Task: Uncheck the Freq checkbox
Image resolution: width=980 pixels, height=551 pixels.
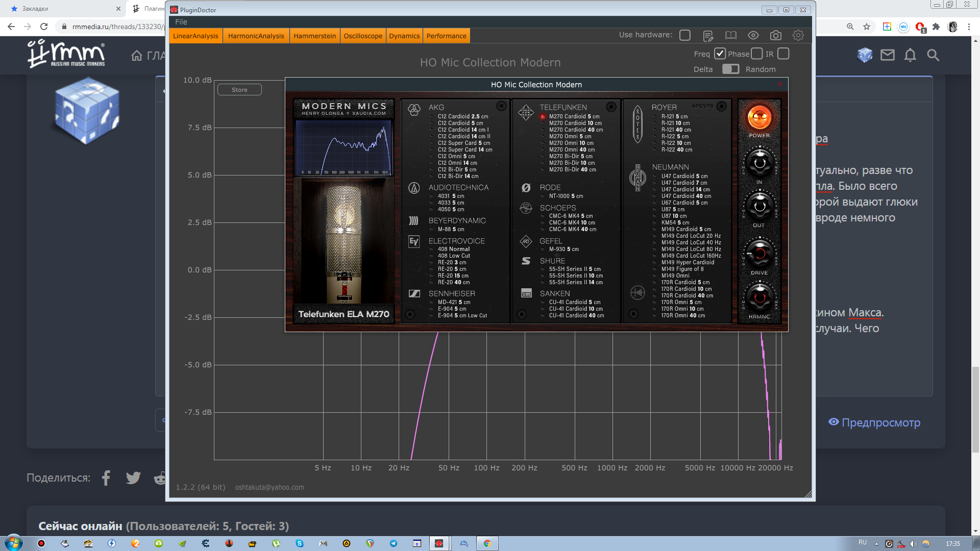Action: pyautogui.click(x=720, y=54)
